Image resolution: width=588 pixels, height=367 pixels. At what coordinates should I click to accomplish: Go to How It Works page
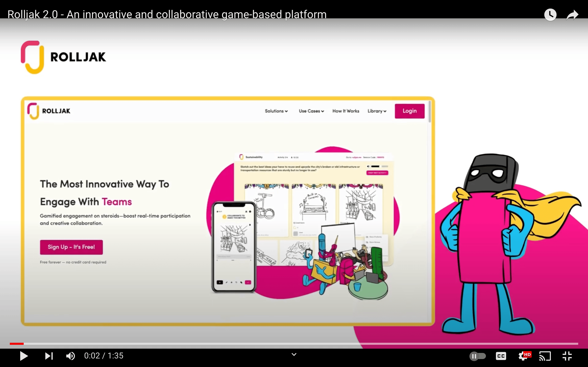345,111
